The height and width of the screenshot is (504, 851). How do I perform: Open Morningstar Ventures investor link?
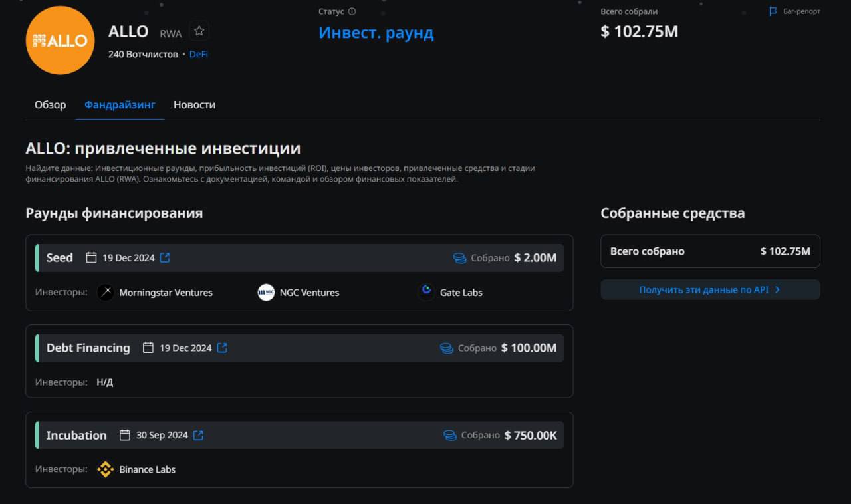166,293
